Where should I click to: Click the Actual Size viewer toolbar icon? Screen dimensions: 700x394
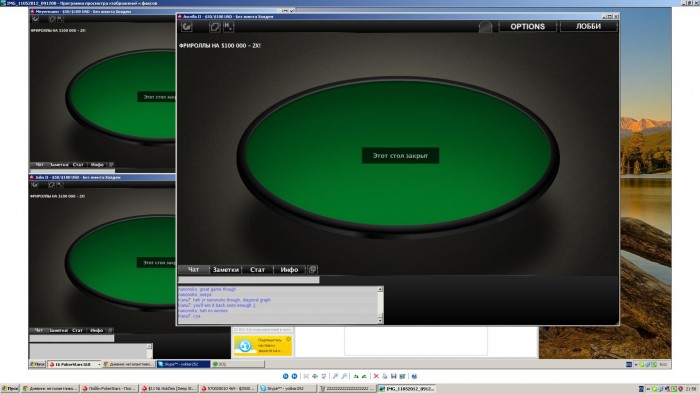315,376
